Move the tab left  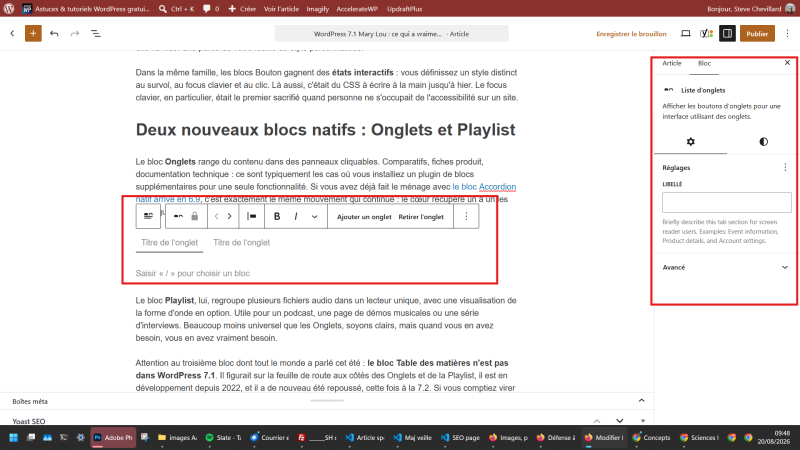[216, 216]
